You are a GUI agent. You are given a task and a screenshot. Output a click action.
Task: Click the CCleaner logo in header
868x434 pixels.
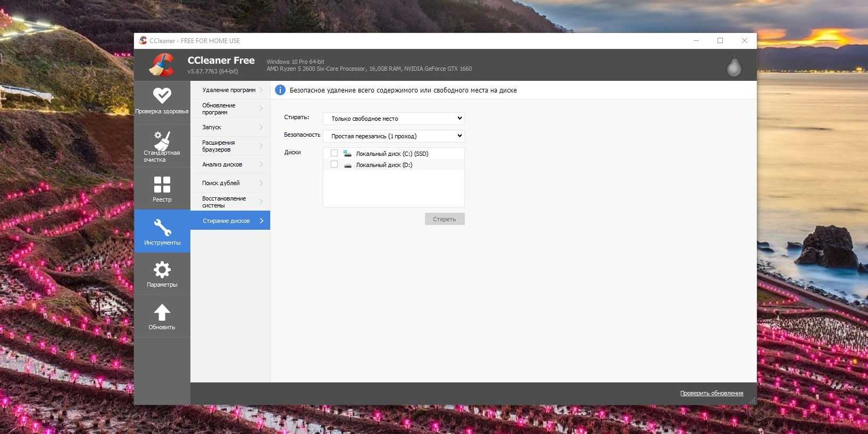coord(162,65)
